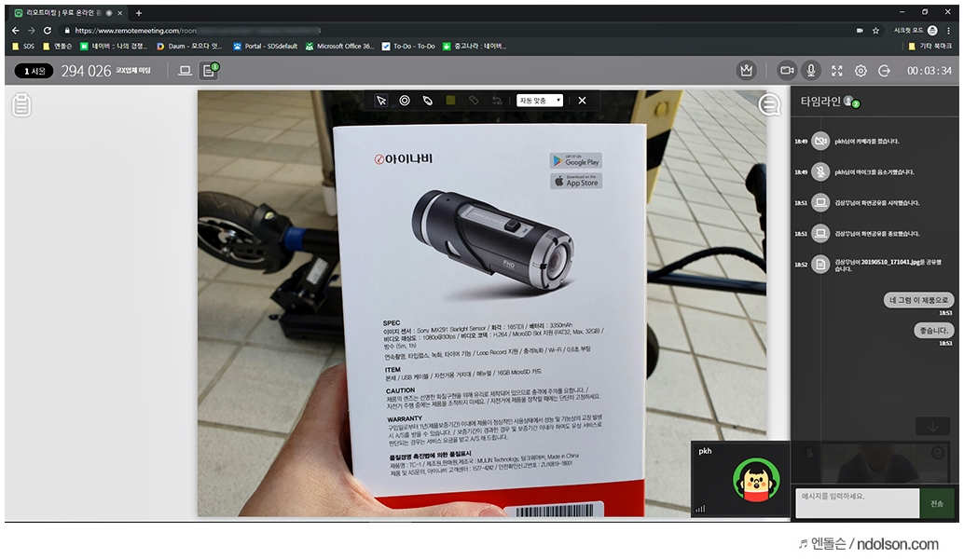
Task: Undo all drawings with the revert icon
Action: click(x=497, y=101)
